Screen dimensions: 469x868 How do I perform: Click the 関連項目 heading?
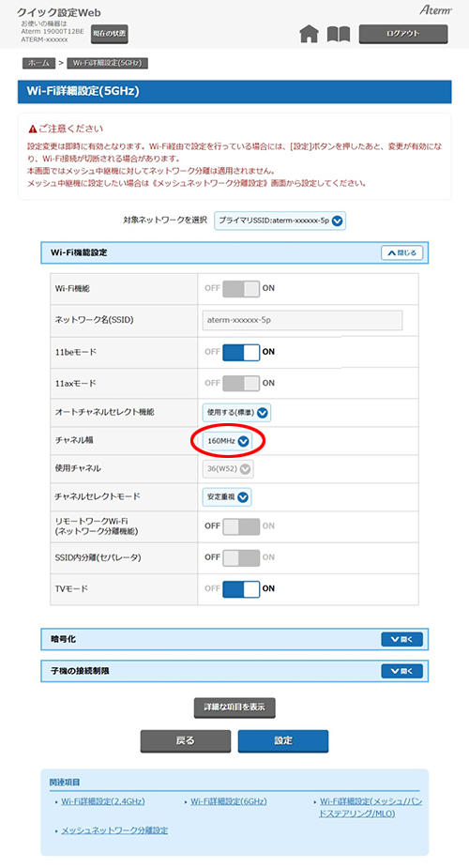point(65,783)
